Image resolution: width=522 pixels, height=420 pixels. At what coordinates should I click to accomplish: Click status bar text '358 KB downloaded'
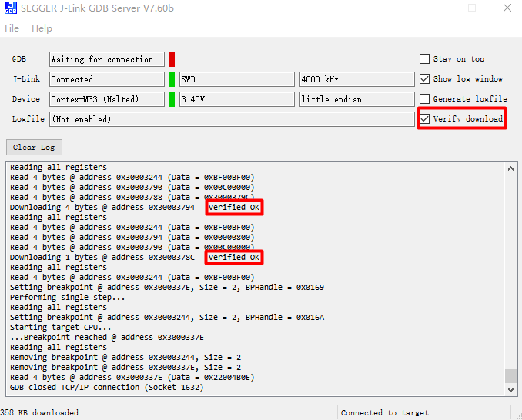pos(39,412)
